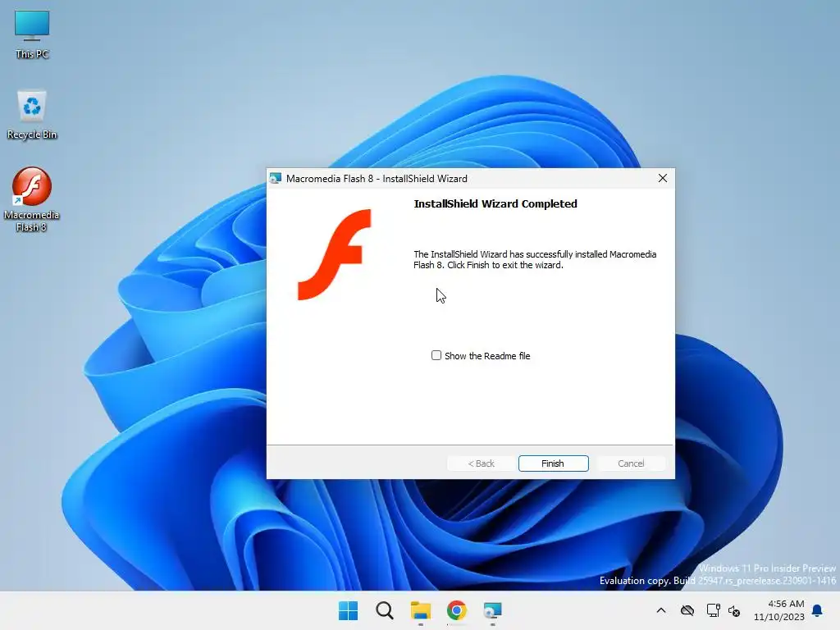Open File Explorer from the taskbar
The width and height of the screenshot is (840, 630).
click(421, 610)
